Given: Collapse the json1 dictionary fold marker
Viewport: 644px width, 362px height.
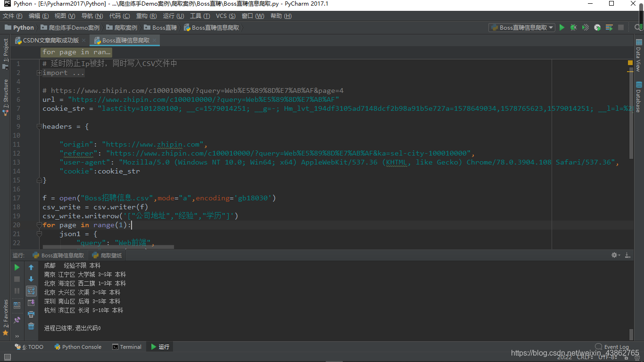Looking at the screenshot, I should click(x=40, y=234).
